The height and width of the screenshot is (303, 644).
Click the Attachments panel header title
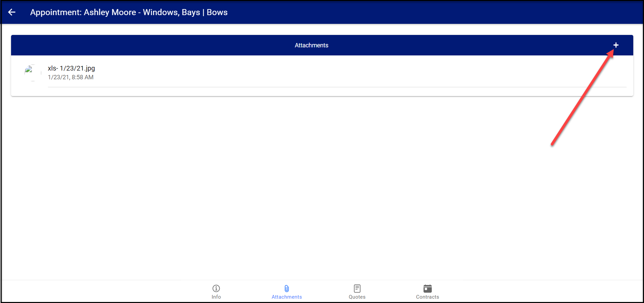point(312,45)
